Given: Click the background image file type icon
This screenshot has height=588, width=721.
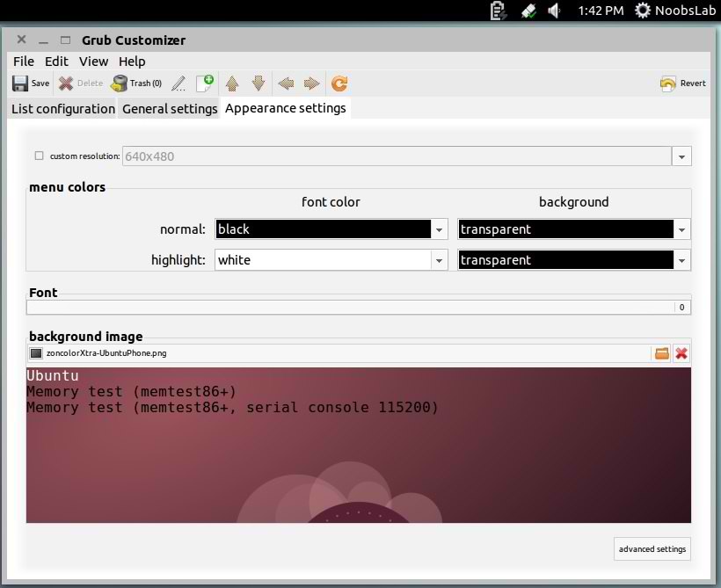Looking at the screenshot, I should (36, 353).
